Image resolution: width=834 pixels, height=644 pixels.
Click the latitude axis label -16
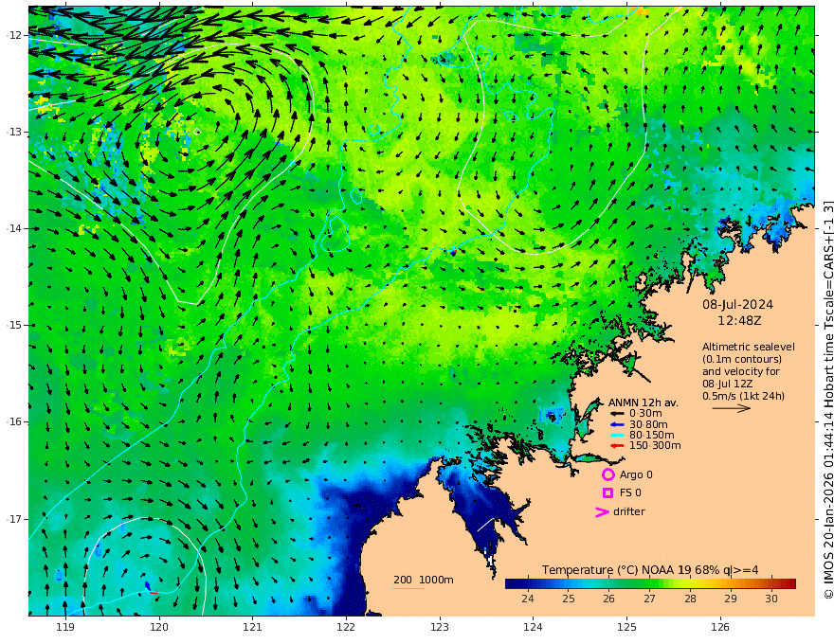pyautogui.click(x=13, y=421)
